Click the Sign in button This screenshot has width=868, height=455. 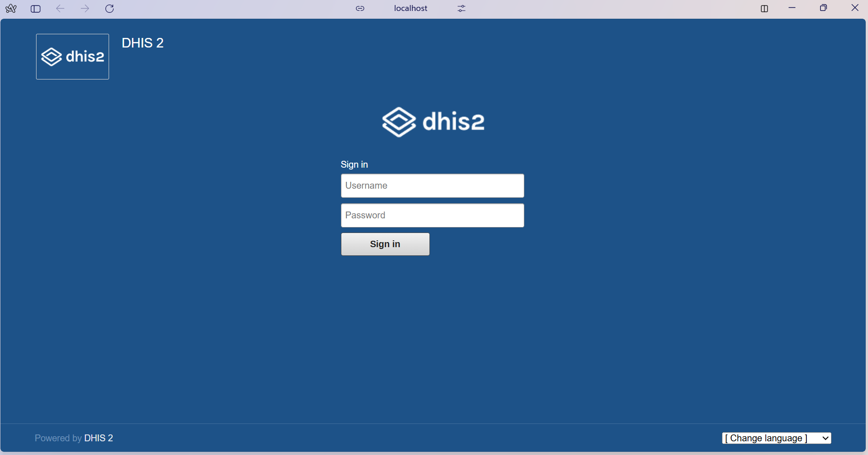point(385,244)
